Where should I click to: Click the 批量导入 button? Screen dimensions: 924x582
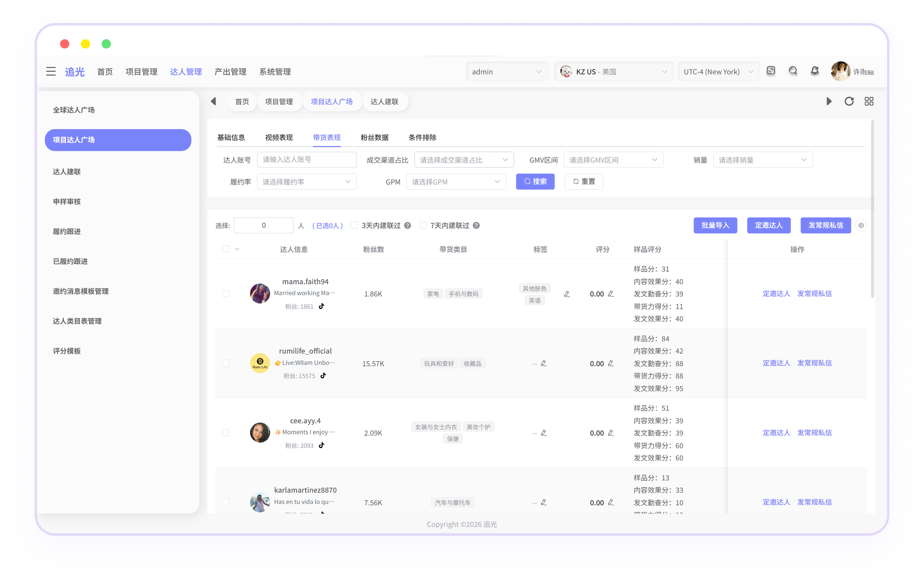click(x=715, y=225)
